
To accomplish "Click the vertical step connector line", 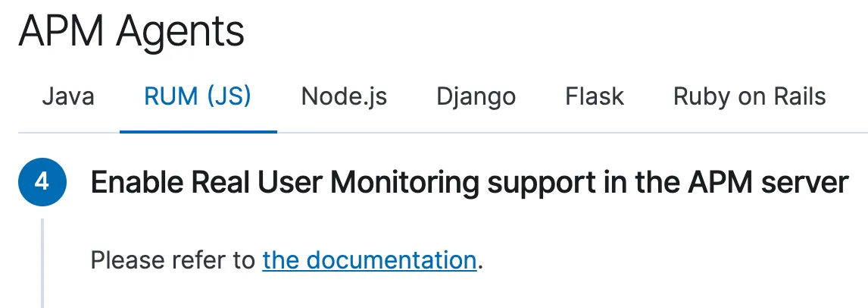I will pos(42,262).
